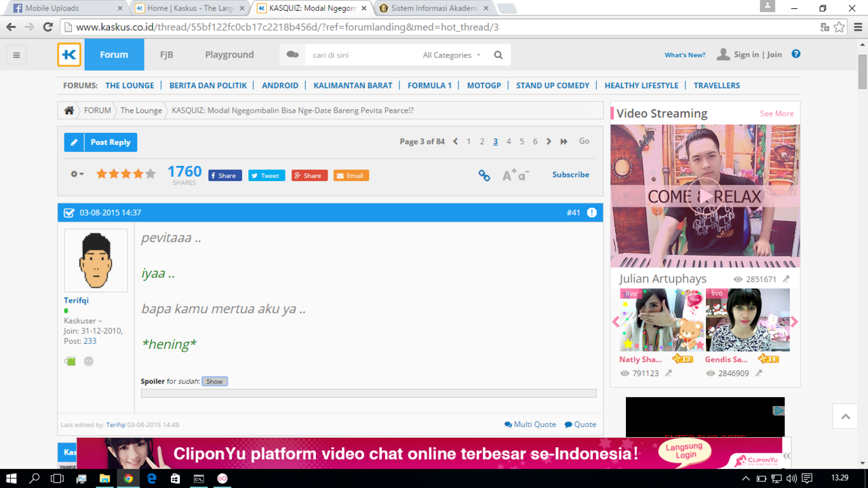Open FORMULA 1 forum link
This screenshot has width=868, height=488.
[429, 85]
